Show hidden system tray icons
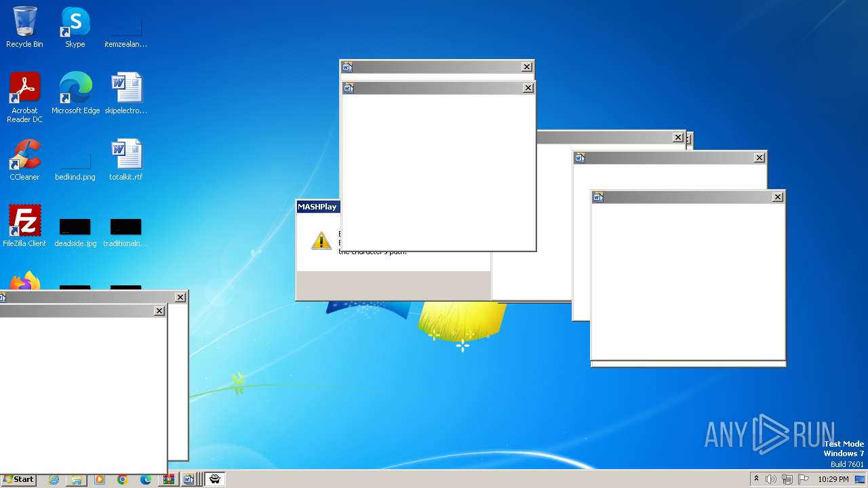 click(x=756, y=479)
